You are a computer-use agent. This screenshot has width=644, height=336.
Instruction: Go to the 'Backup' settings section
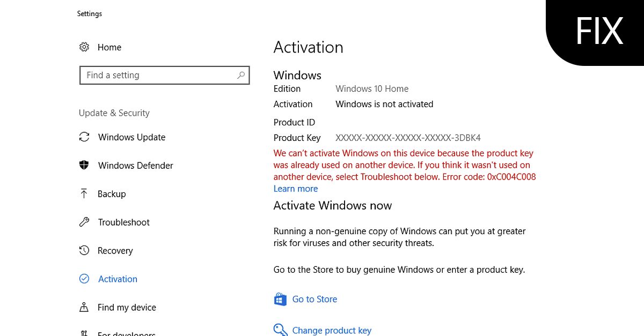click(x=112, y=194)
